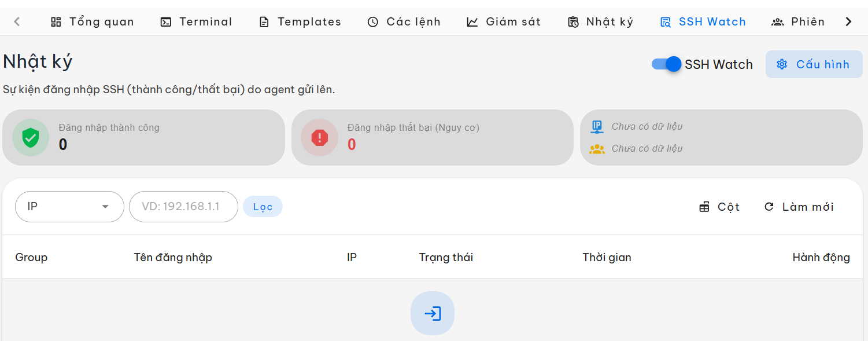868x341 pixels.
Task: Apply the filter with the Lọc button
Action: point(263,207)
